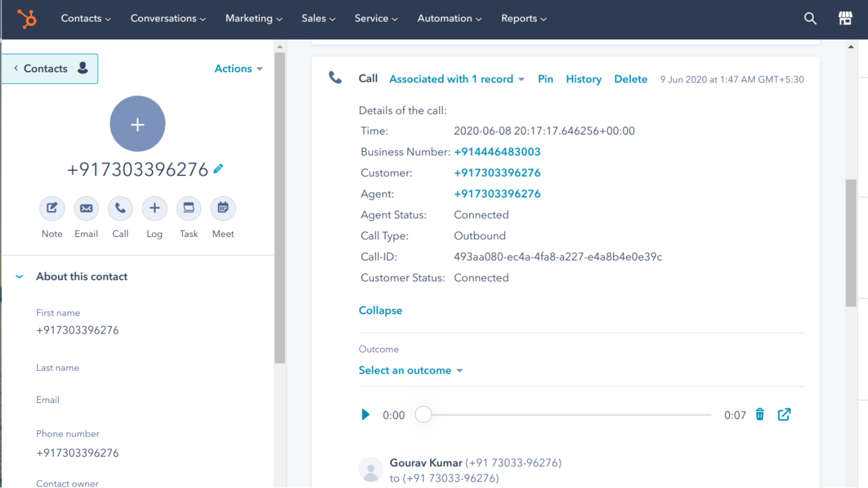Click the Email icon for this contact
The width and height of the screenshot is (868, 488).
(86, 208)
